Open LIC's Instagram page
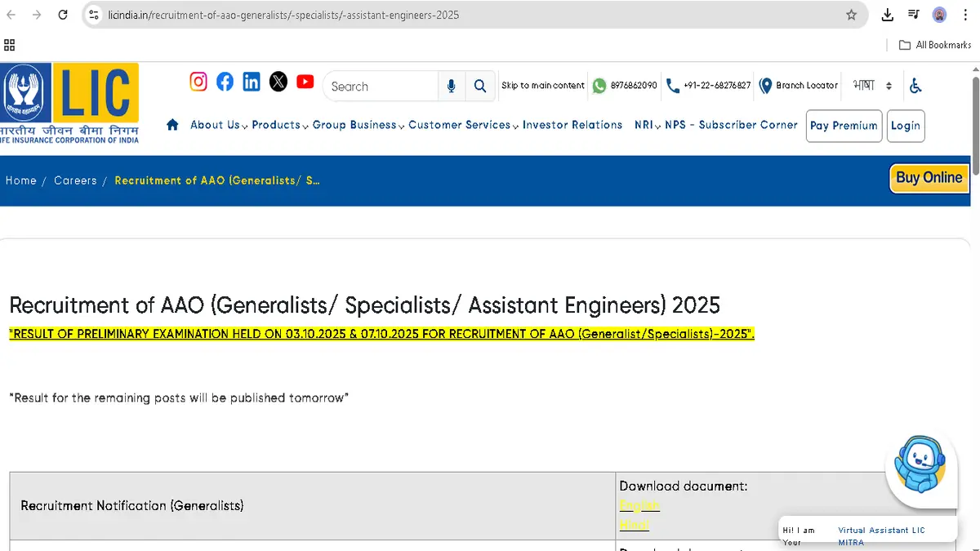Image resolution: width=980 pixels, height=551 pixels. point(198,82)
